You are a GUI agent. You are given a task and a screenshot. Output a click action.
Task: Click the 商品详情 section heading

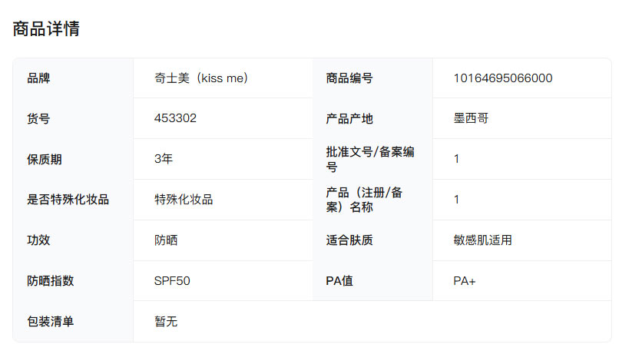coord(46,29)
